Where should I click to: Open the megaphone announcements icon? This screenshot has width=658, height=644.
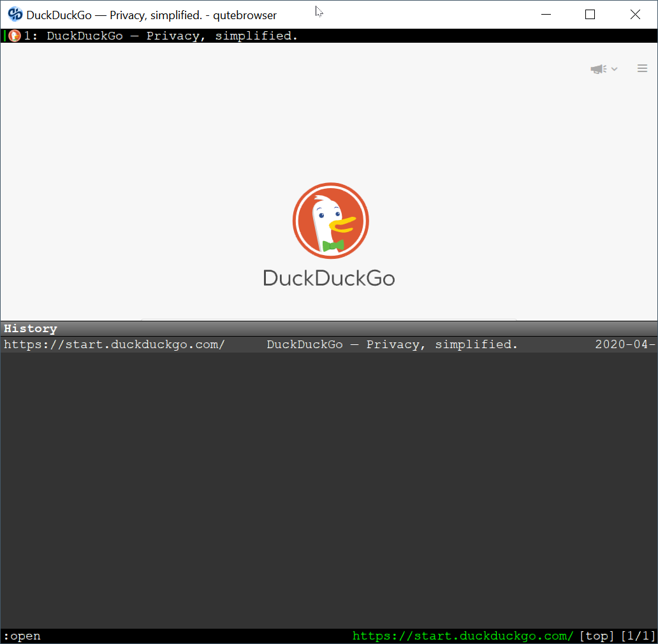coord(597,68)
